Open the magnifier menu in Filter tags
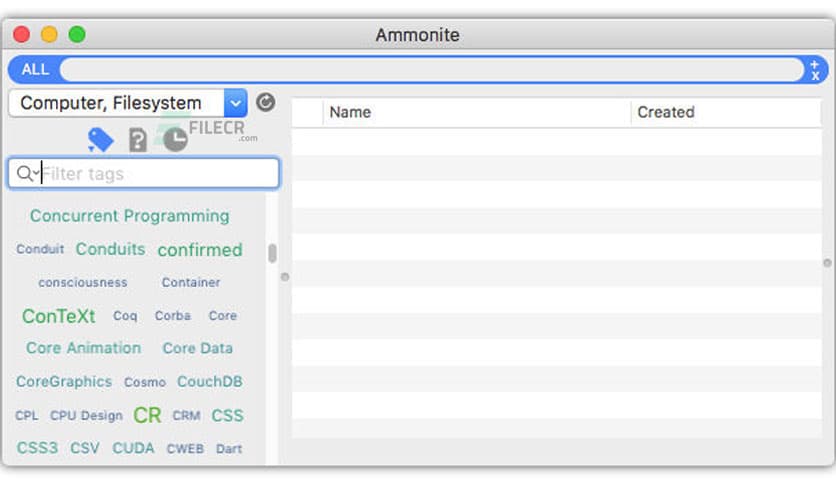Image resolution: width=836 pixels, height=484 pixels. tap(28, 173)
